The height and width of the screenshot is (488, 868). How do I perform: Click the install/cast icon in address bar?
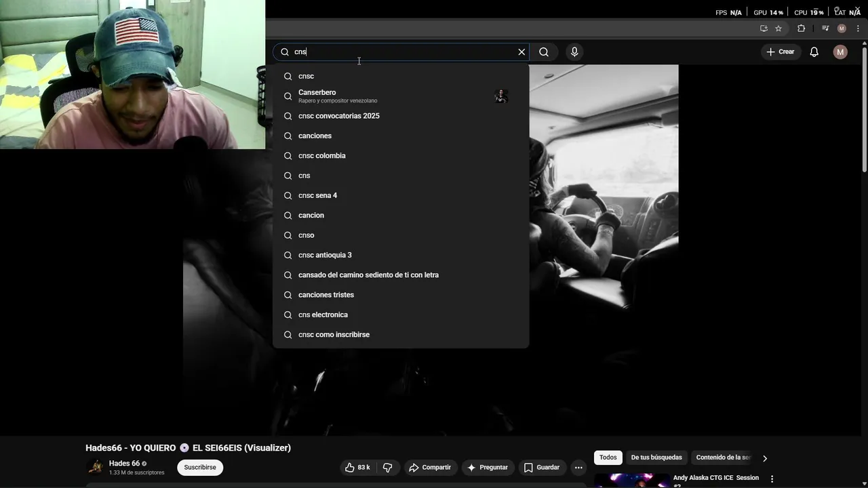point(764,28)
